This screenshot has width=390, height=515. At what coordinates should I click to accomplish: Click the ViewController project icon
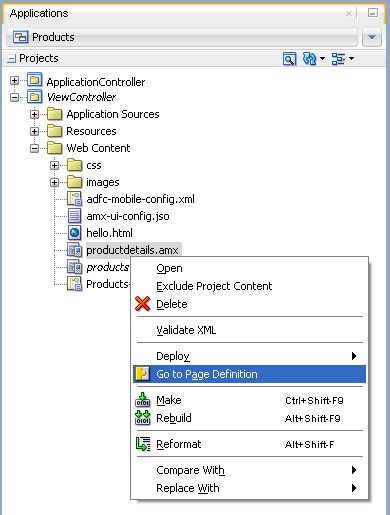tap(35, 97)
